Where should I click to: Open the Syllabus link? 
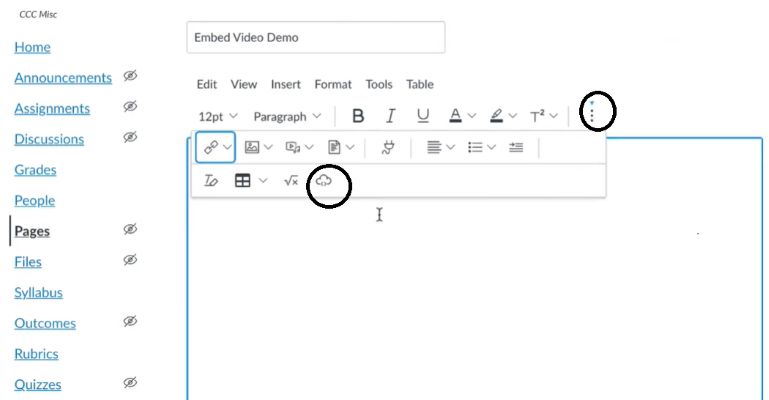point(38,293)
